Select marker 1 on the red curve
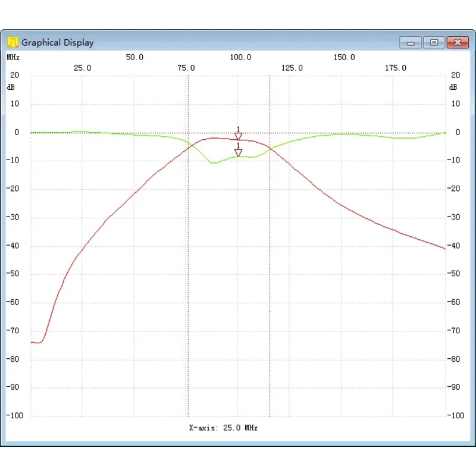476x476 pixels. [239, 136]
